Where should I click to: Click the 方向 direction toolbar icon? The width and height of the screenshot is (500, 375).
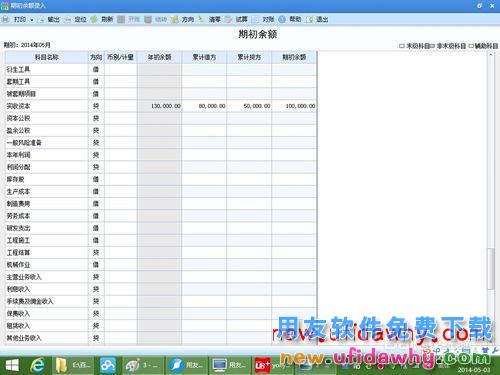(175, 20)
